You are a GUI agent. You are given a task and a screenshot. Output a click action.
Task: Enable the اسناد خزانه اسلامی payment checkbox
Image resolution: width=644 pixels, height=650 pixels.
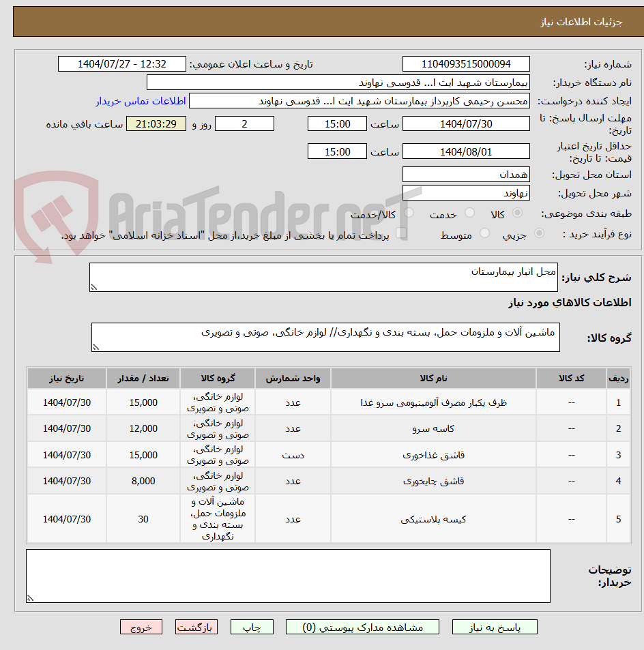pos(402,233)
